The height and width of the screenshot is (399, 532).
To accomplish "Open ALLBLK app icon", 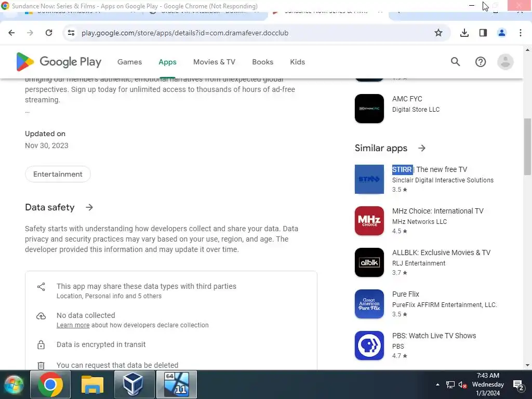I will coord(369,262).
